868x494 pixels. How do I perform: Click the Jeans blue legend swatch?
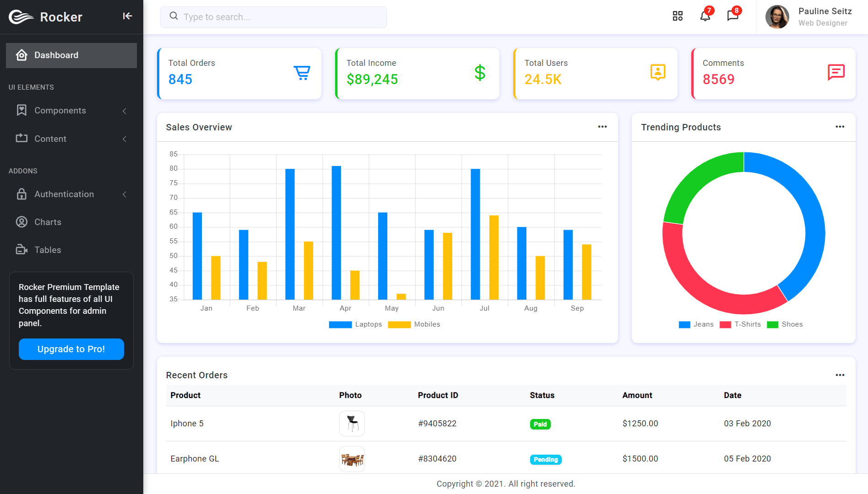[684, 324]
